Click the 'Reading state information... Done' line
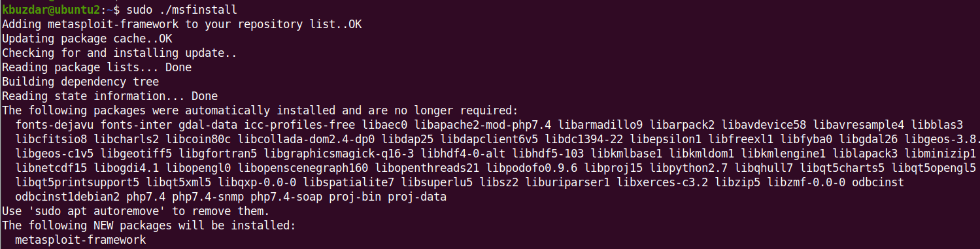 click(x=110, y=96)
